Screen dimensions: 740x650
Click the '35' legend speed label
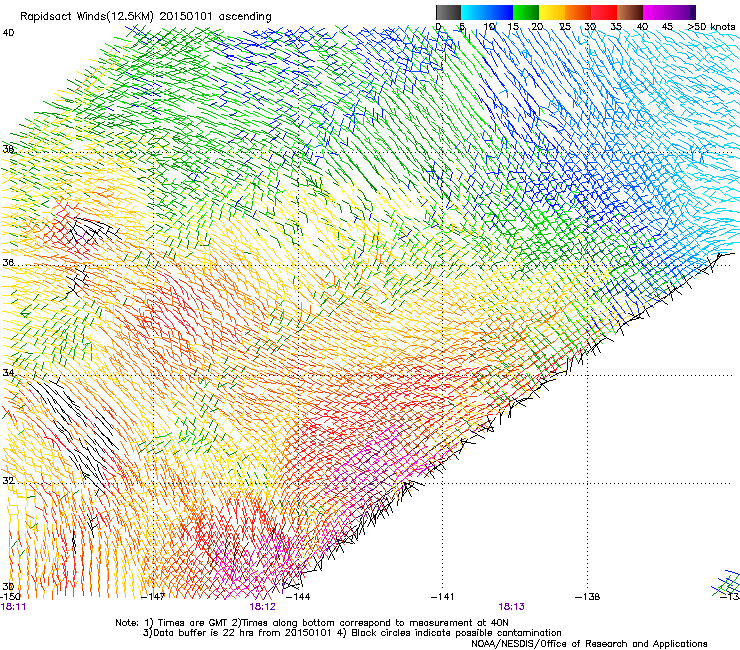(616, 26)
